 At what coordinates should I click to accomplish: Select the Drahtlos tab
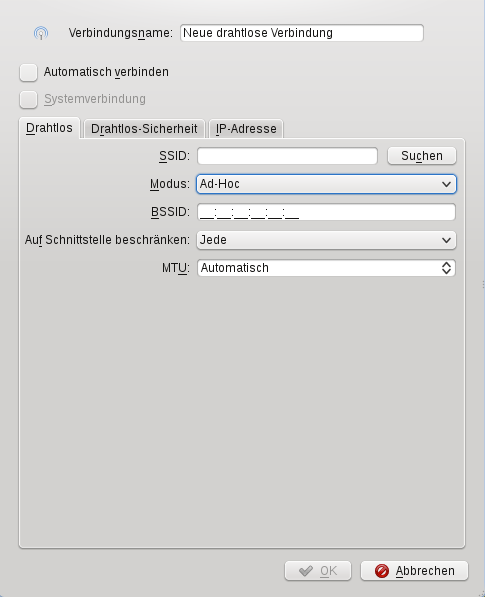coord(49,128)
